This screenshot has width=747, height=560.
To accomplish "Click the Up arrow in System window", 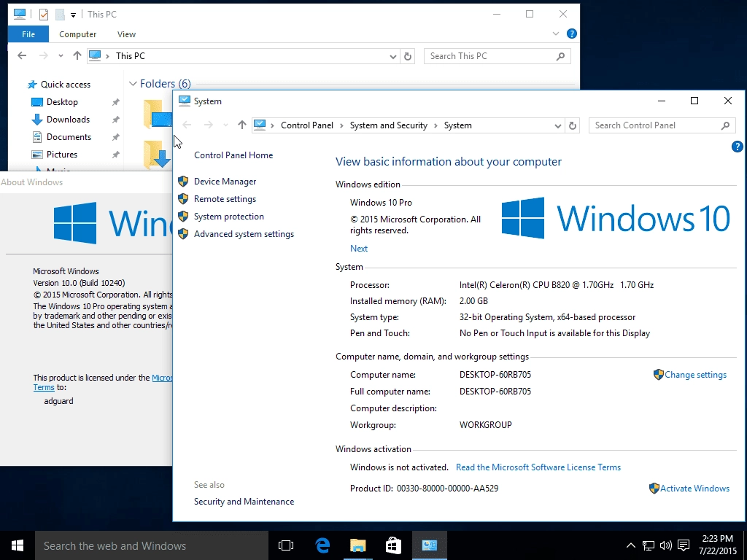I will point(242,125).
